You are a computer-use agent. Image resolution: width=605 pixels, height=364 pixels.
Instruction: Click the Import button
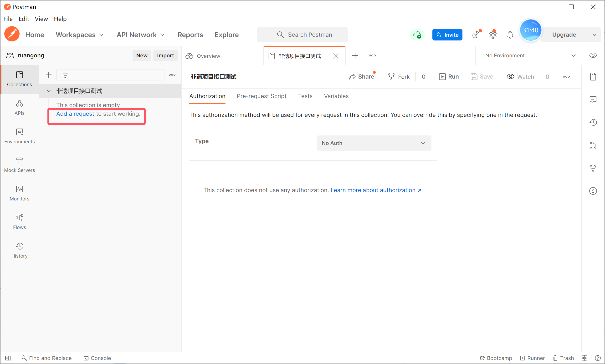[165, 55]
